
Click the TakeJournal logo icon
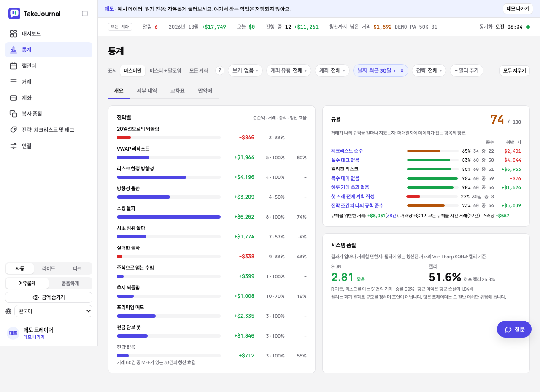pos(14,14)
